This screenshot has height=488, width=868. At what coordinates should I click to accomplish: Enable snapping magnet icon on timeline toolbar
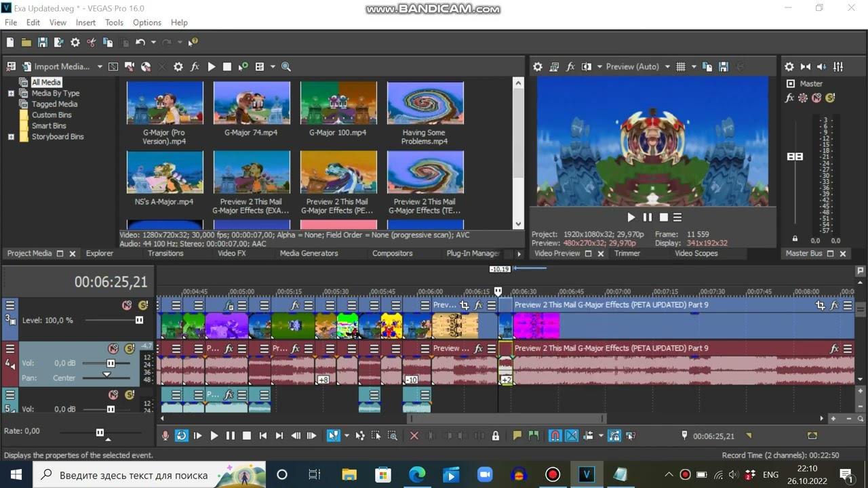click(x=555, y=436)
